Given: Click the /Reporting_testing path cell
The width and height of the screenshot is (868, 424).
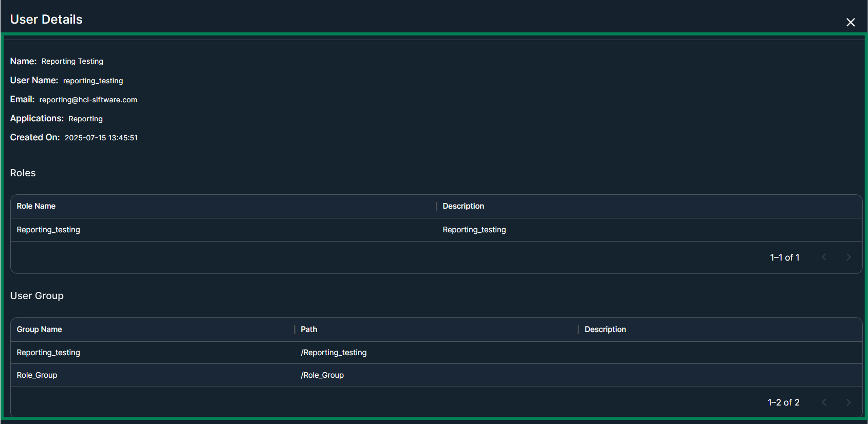Looking at the screenshot, I should point(334,353).
